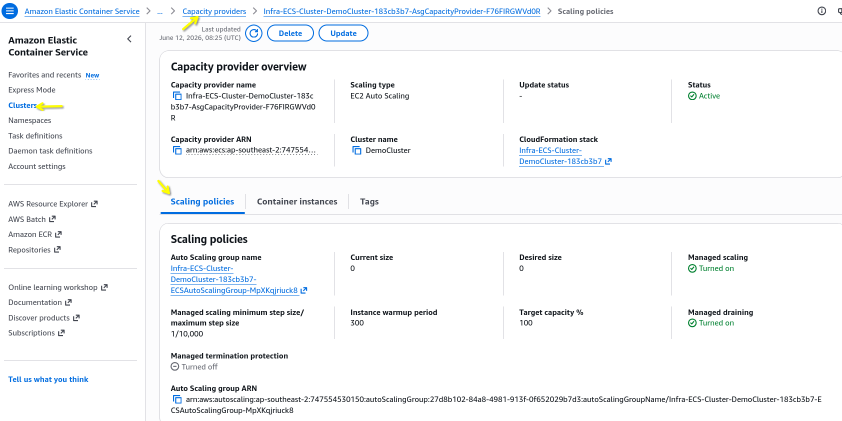
Task: Click the 'EC2 Auto Scaling' scaling type text
Action: (x=380, y=96)
